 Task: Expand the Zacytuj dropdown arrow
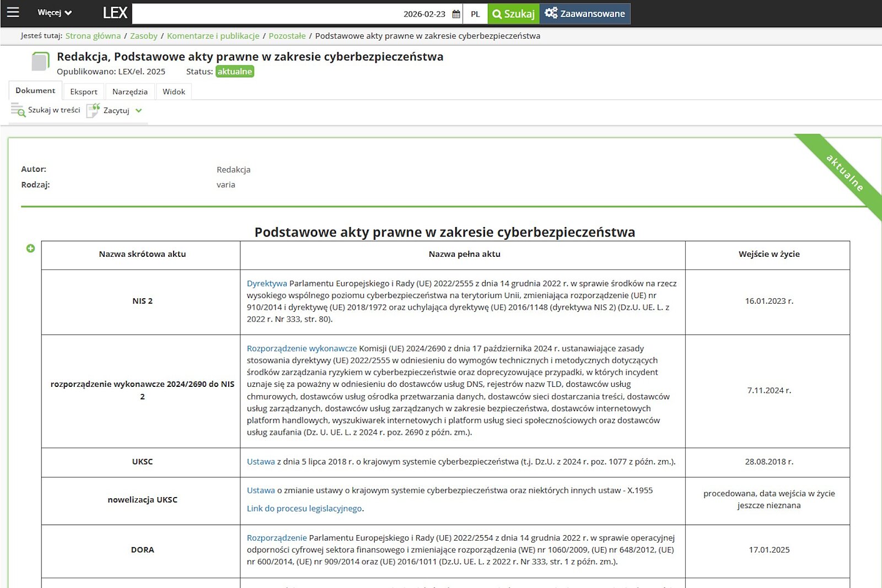tap(139, 111)
